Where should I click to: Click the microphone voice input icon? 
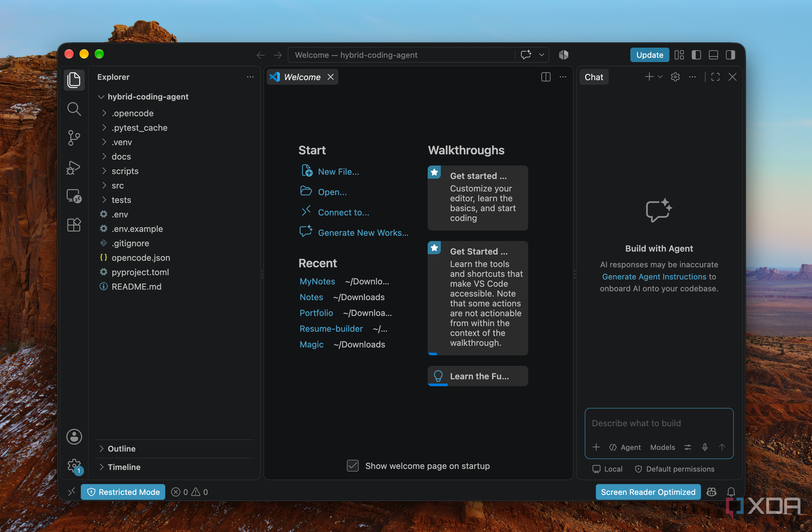(x=705, y=447)
